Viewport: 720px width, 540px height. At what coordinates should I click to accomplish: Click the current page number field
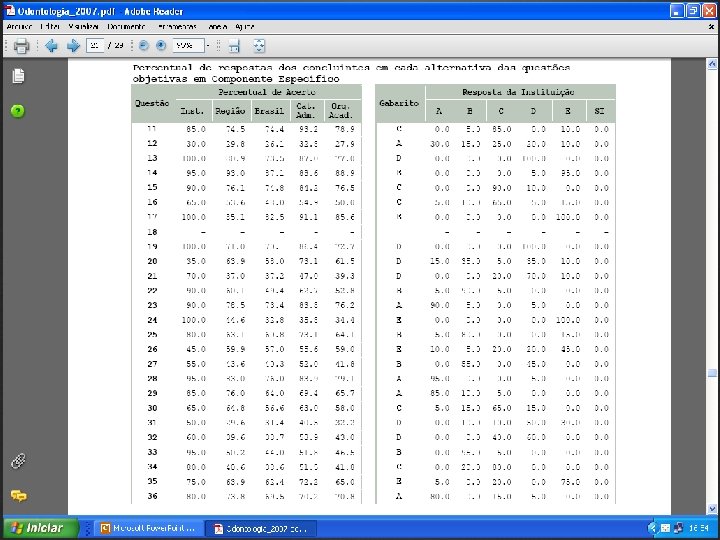point(95,45)
